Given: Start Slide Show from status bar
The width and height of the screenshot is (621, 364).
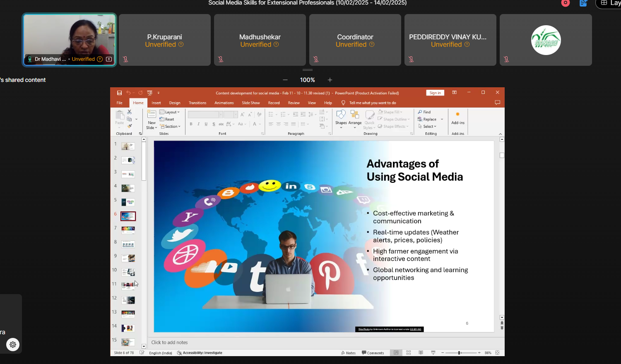Looking at the screenshot, I should point(433,353).
